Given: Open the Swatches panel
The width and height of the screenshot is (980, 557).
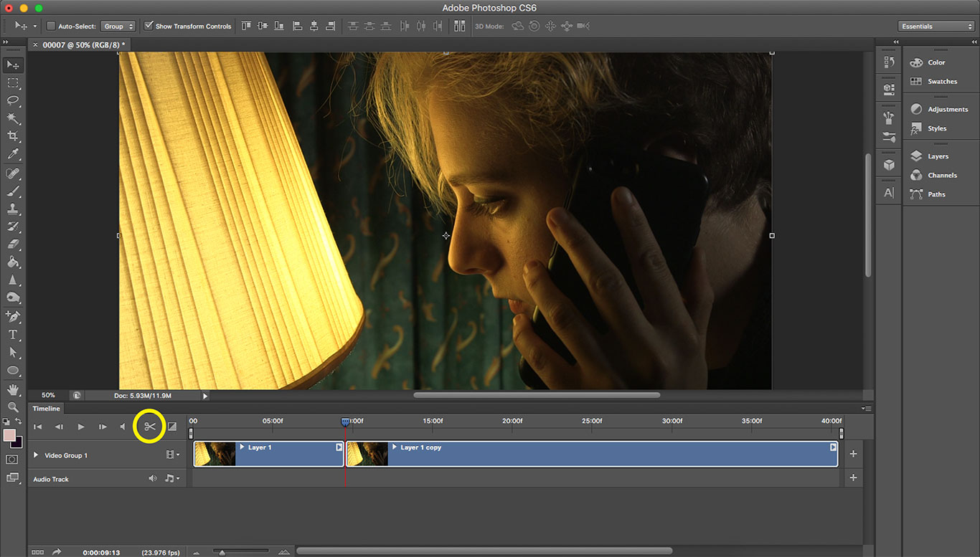Looking at the screenshot, I should click(941, 81).
